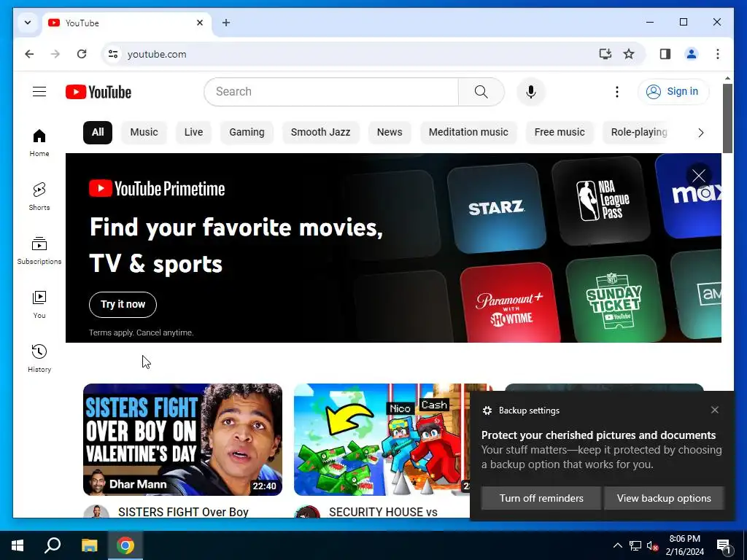747x560 pixels.
Task: Click the Try it now button
Action: tap(123, 304)
